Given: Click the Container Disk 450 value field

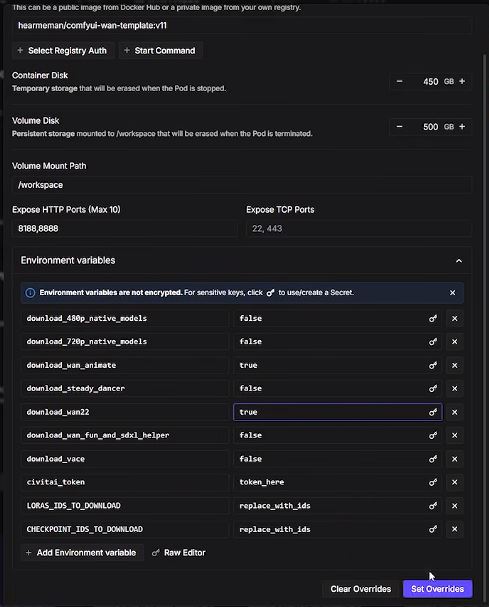Looking at the screenshot, I should pyautogui.click(x=430, y=82).
